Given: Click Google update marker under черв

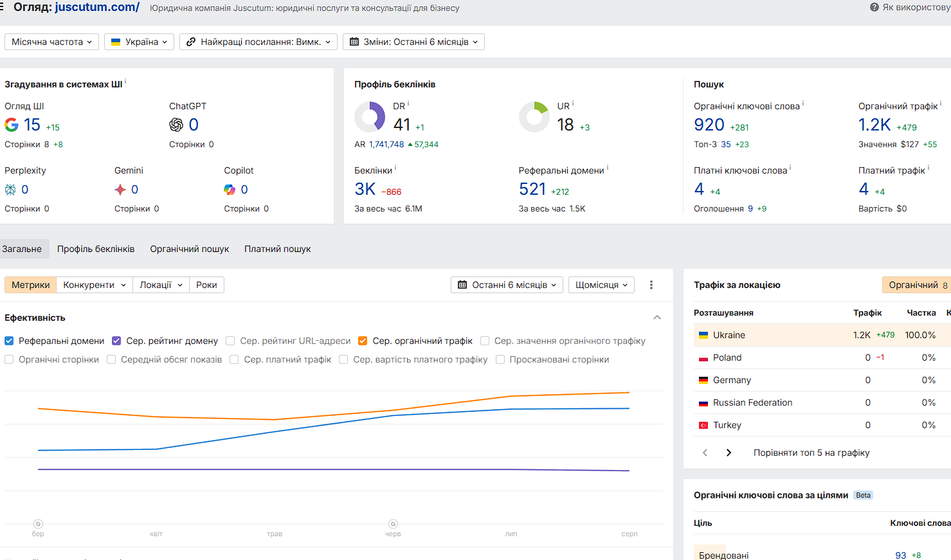Looking at the screenshot, I should coord(393,524).
